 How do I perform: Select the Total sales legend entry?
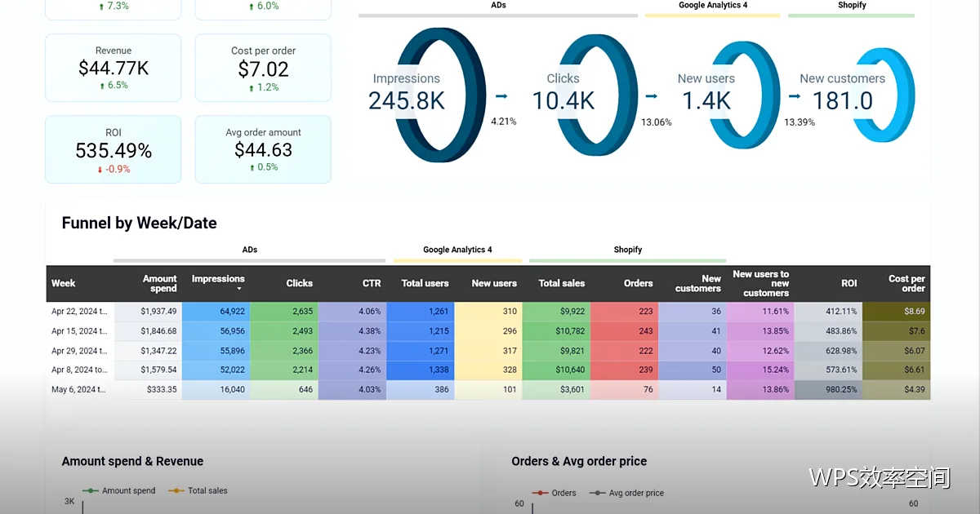(x=198, y=490)
